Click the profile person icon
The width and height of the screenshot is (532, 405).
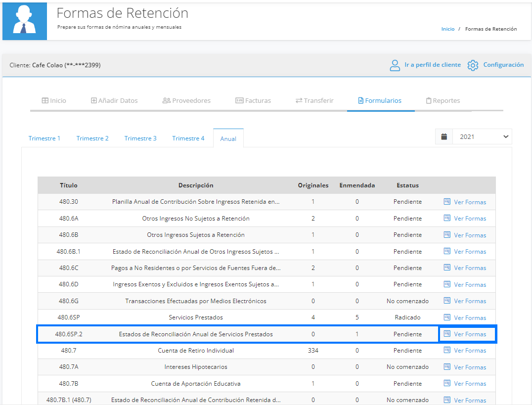tap(395, 65)
